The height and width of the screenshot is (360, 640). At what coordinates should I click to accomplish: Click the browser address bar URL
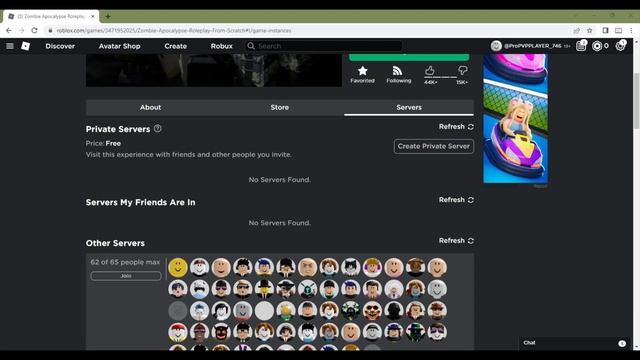[174, 31]
